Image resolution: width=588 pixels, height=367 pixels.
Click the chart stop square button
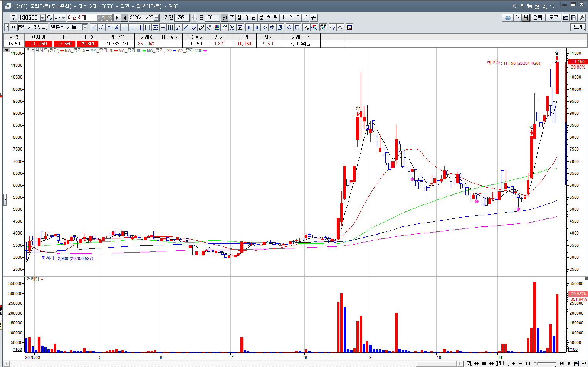[484, 364]
